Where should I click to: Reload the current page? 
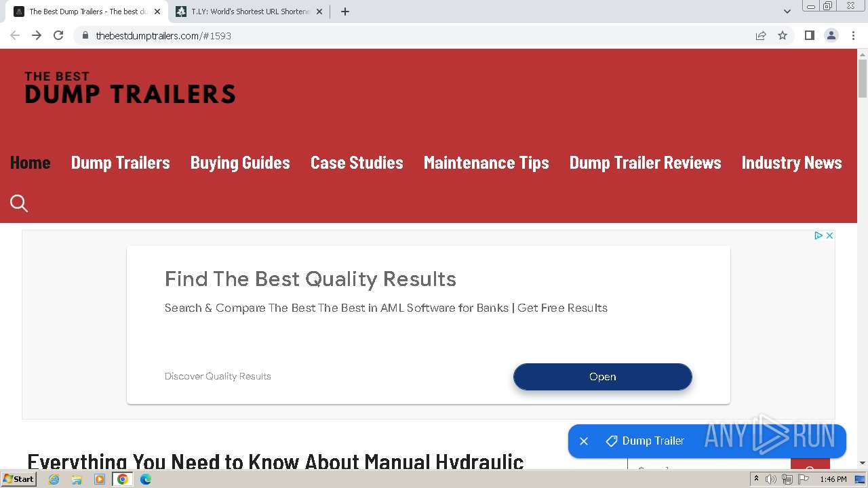[58, 35]
